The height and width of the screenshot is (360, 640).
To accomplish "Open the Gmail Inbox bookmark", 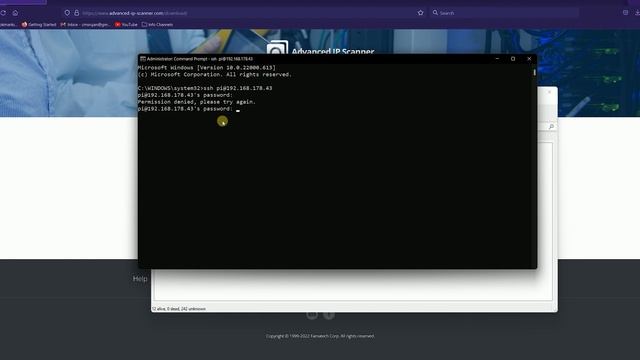I will pos(85,24).
